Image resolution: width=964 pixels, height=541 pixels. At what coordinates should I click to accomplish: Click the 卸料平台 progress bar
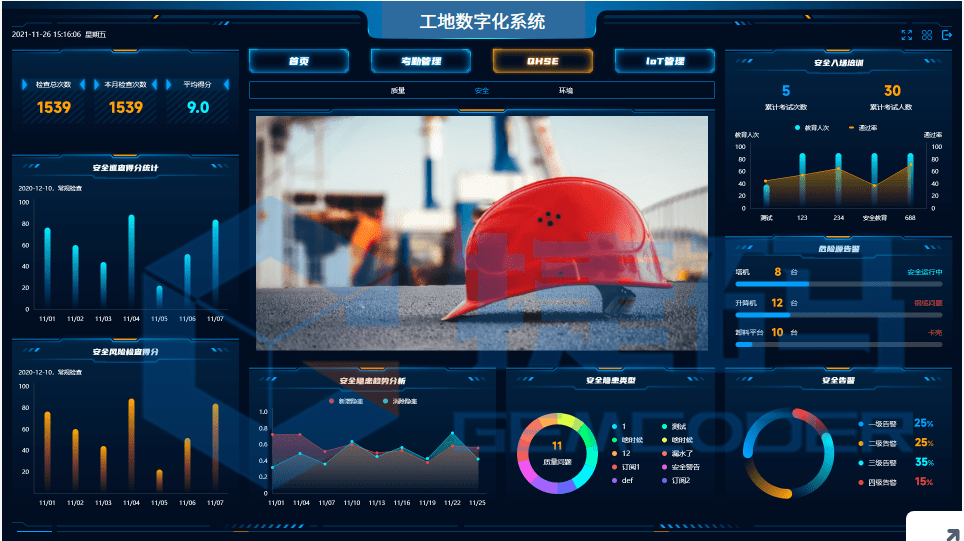tap(841, 344)
